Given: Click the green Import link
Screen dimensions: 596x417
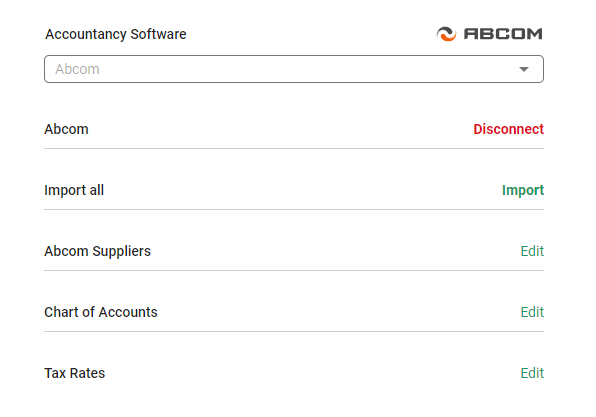Looking at the screenshot, I should (523, 190).
